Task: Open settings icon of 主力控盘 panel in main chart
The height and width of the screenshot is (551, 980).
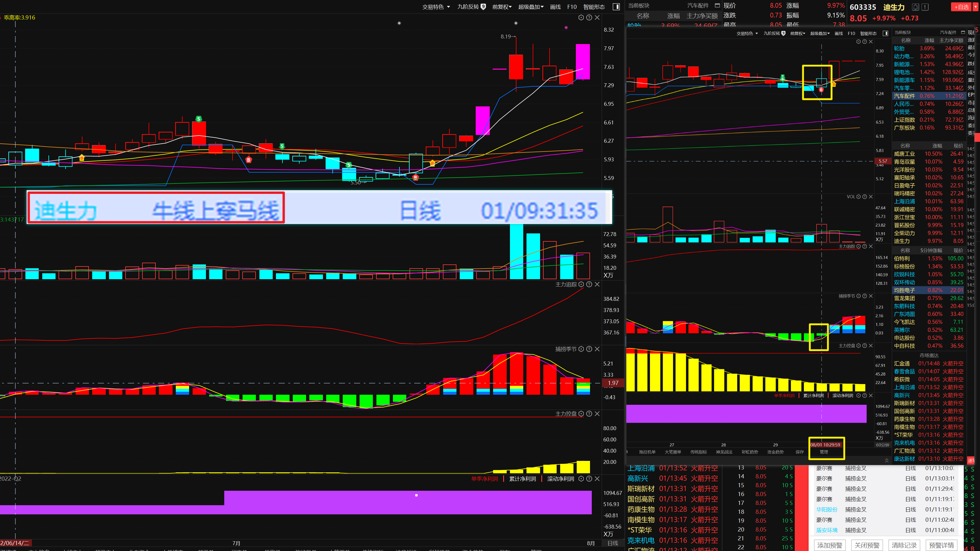Action: 581,414
